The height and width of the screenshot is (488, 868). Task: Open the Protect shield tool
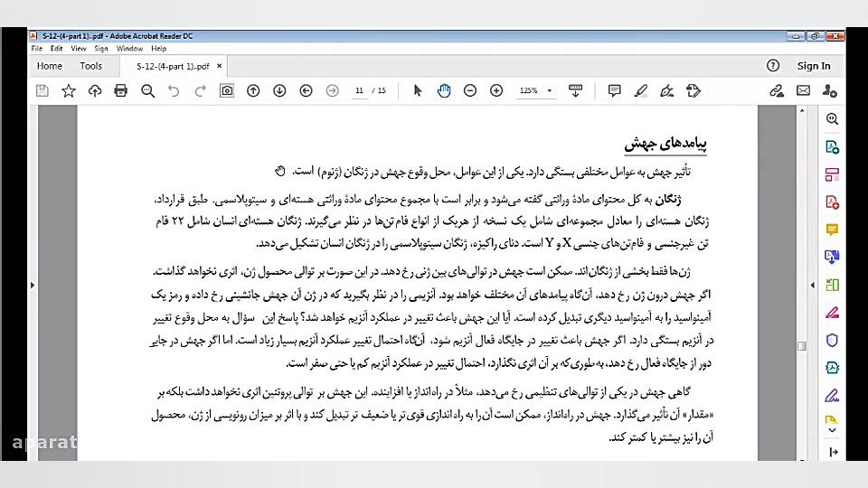pos(832,340)
